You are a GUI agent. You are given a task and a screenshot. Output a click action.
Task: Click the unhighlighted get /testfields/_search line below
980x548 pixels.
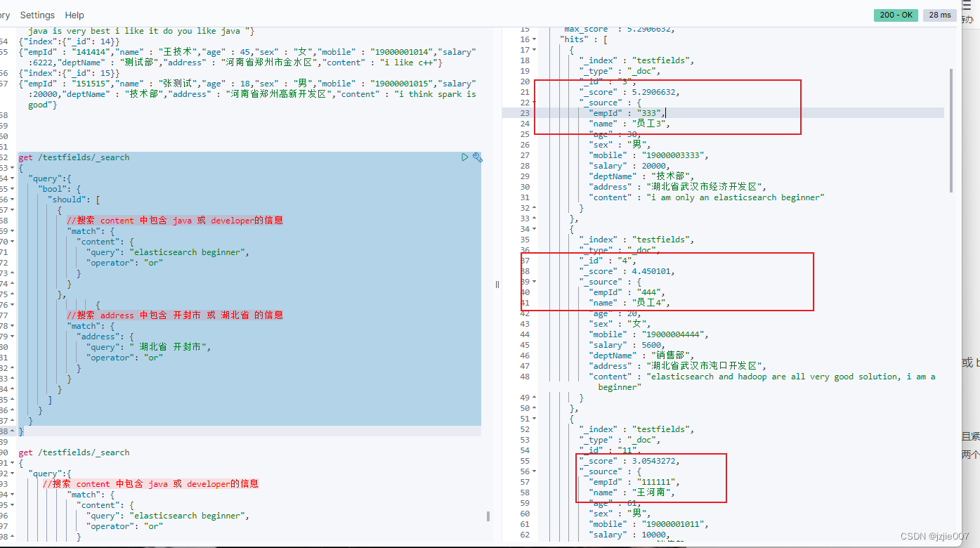(x=74, y=452)
